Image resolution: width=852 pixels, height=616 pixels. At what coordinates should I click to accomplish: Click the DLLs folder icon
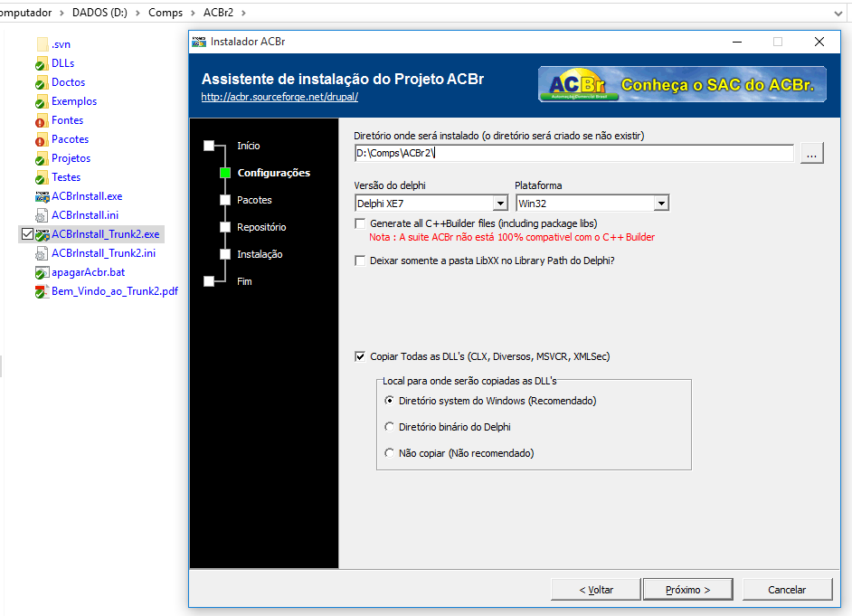[42, 63]
